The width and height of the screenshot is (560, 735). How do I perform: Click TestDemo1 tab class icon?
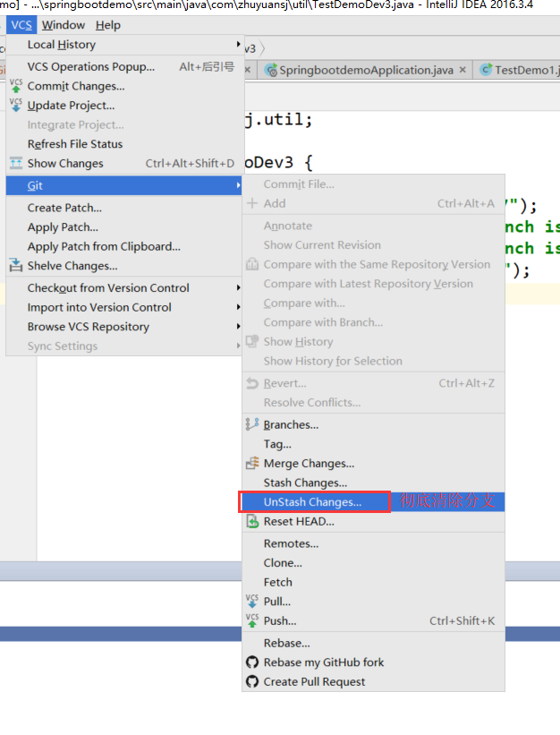click(487, 70)
